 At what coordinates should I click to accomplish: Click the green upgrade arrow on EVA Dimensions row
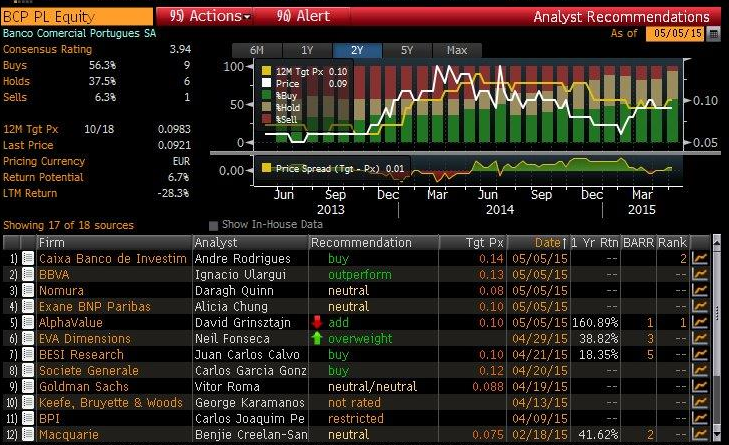click(317, 338)
